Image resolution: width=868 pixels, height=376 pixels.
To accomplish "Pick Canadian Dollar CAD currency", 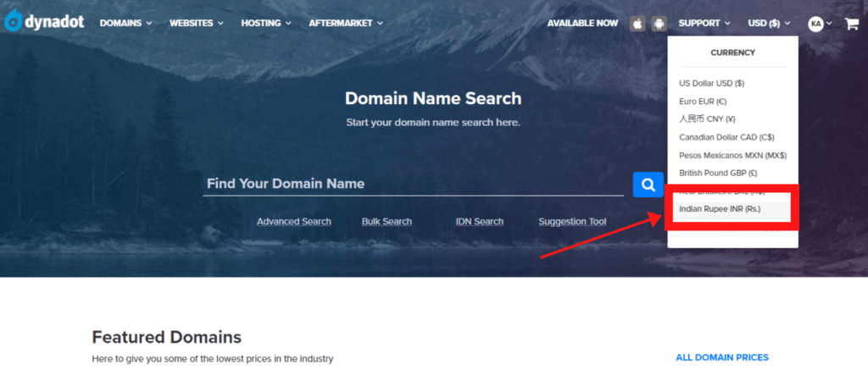I will tap(726, 136).
